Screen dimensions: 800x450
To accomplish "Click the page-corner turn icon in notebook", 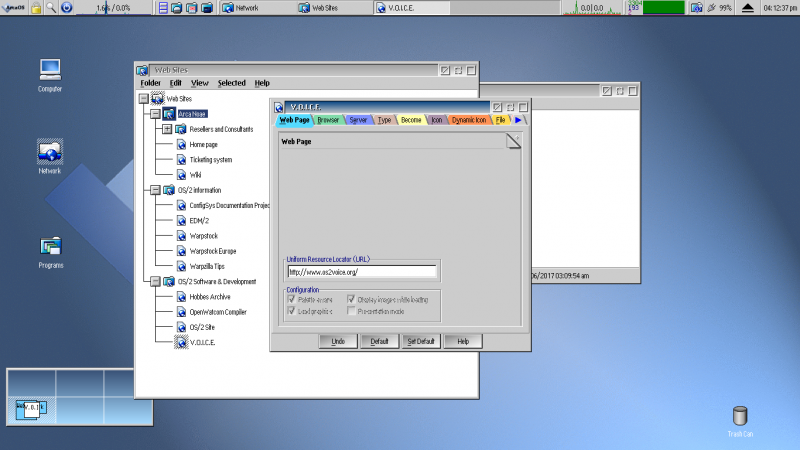I will click(x=513, y=141).
